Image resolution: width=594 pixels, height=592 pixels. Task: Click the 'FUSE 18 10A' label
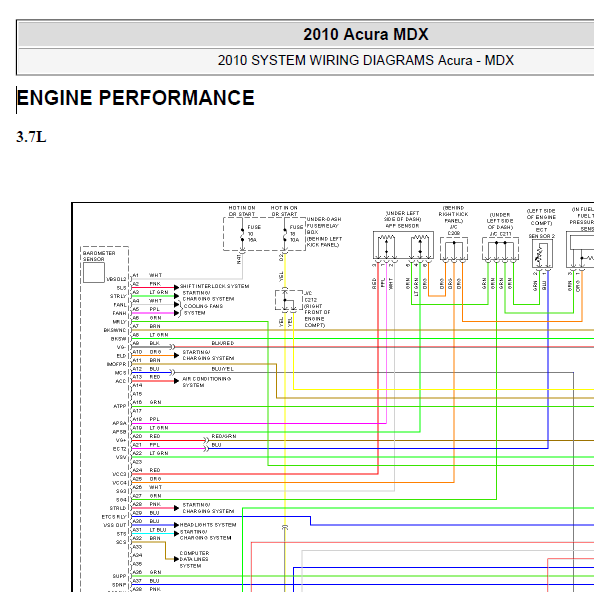[x=296, y=233]
